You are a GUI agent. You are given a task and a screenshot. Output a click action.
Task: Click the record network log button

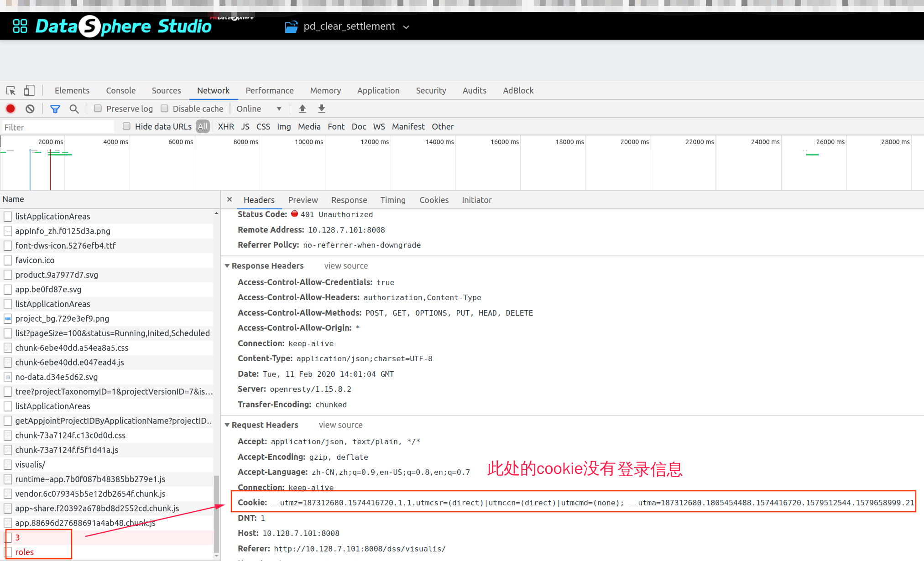tap(10, 109)
